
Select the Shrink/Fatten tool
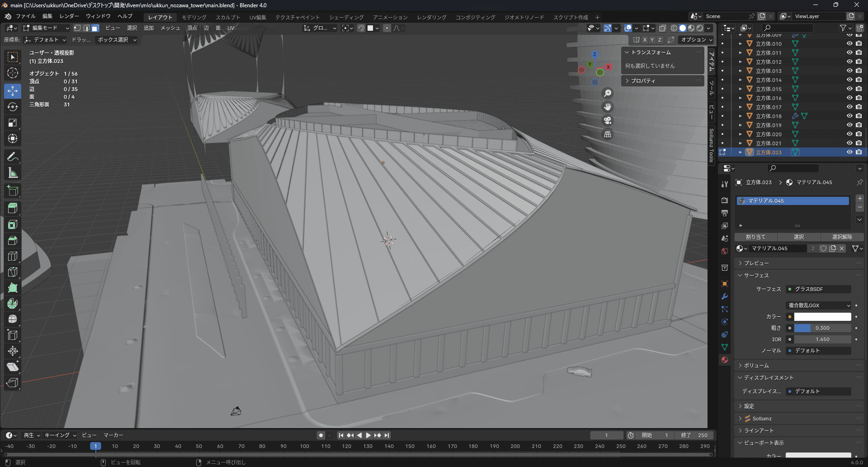click(13, 351)
